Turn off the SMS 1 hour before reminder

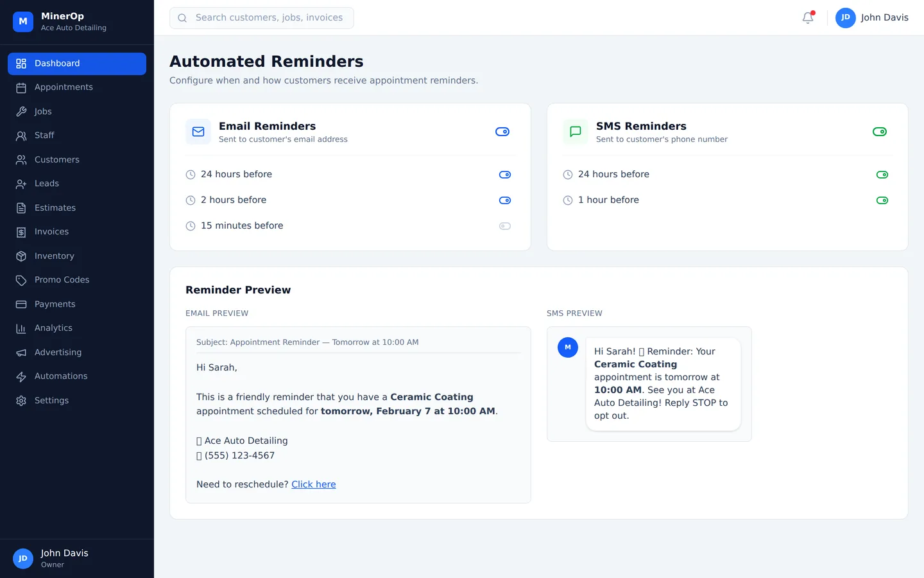coord(882,200)
